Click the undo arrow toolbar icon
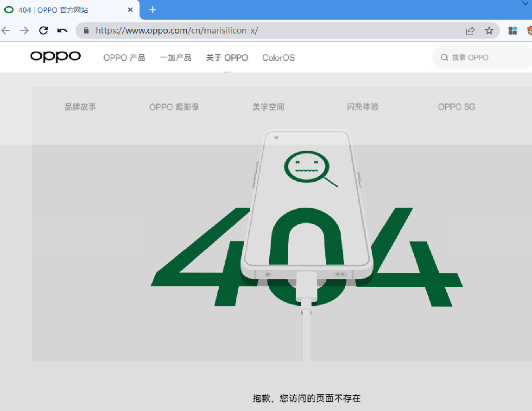The width and height of the screenshot is (532, 411). click(x=62, y=31)
